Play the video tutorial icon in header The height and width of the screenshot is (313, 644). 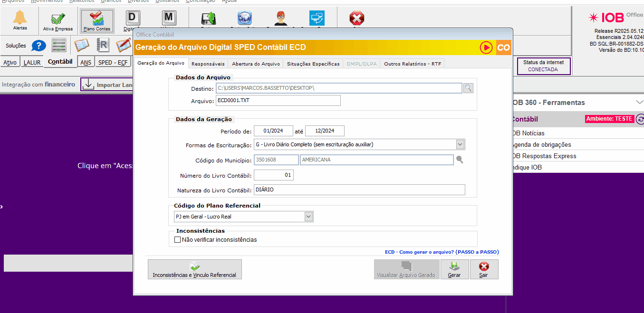coord(486,47)
